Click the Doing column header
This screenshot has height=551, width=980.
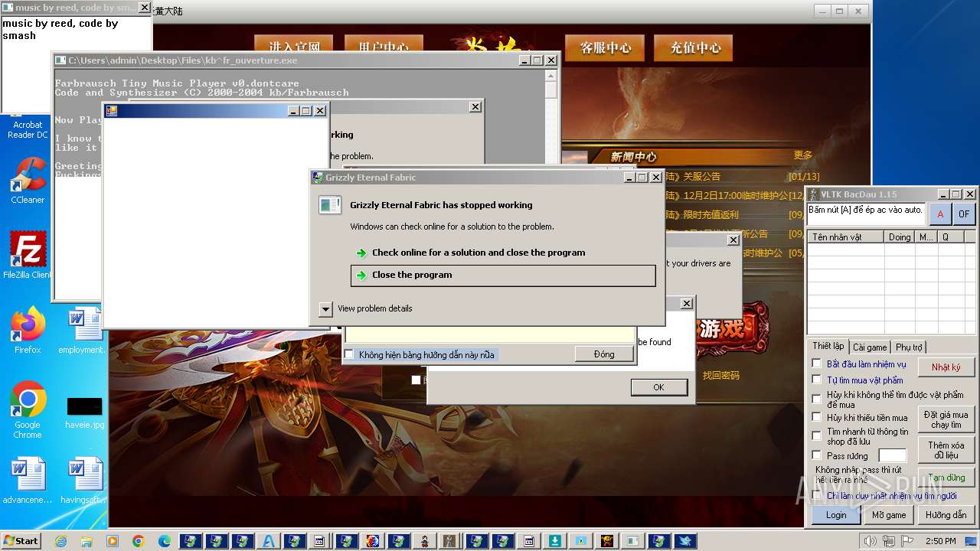[900, 237]
